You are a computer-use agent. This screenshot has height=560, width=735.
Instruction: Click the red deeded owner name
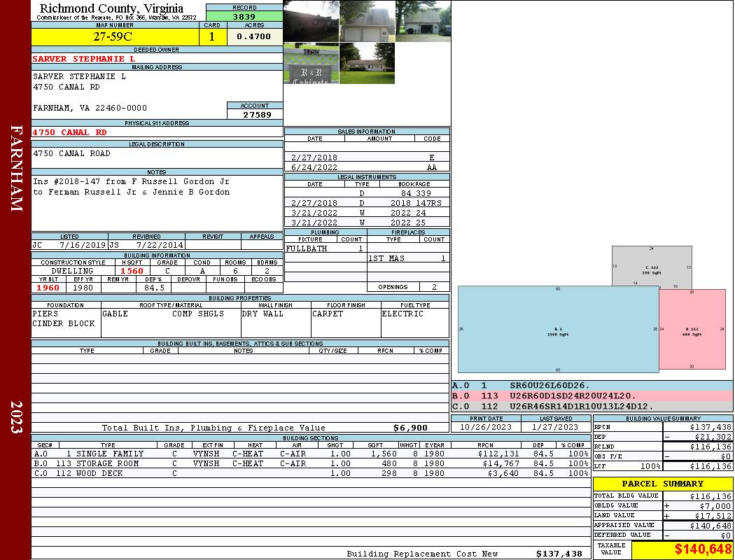pos(84,59)
